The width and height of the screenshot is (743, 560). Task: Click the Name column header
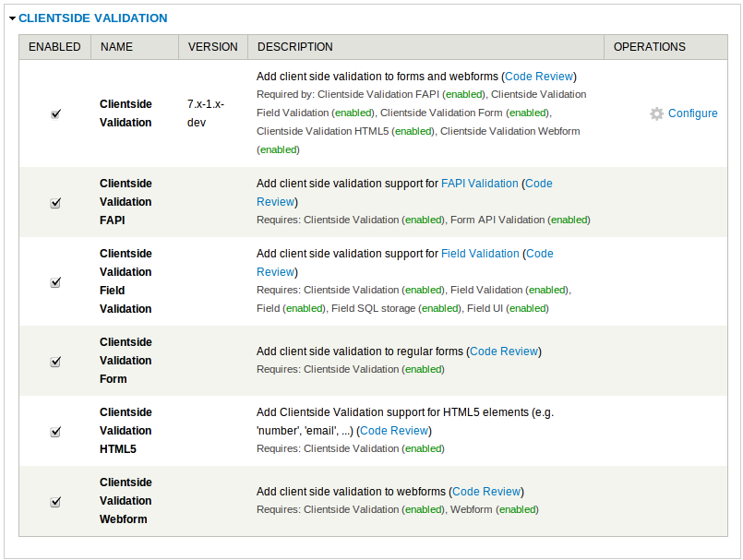coord(116,47)
